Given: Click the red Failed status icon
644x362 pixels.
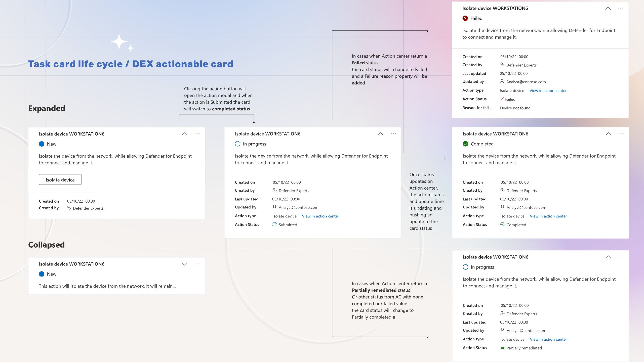Looking at the screenshot, I should point(465,18).
